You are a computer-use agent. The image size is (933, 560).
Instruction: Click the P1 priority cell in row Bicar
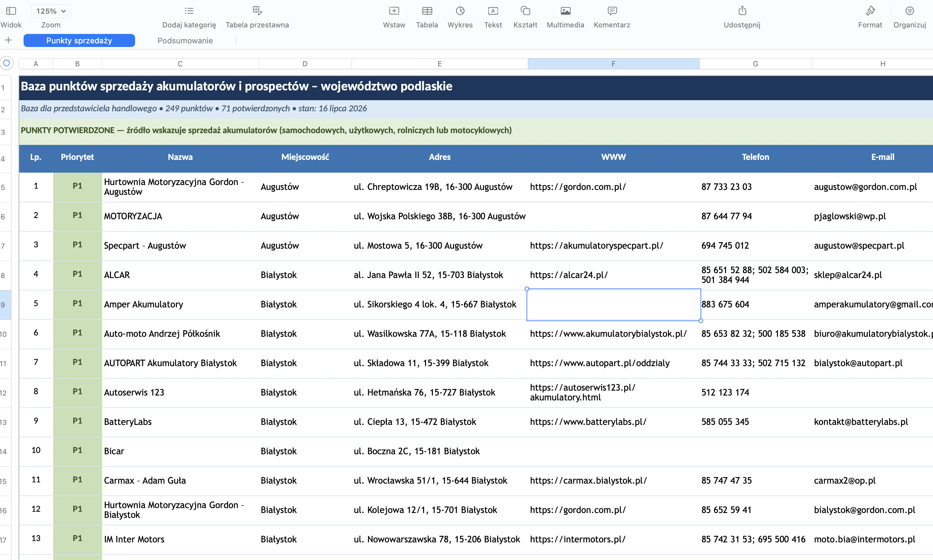[x=77, y=451]
